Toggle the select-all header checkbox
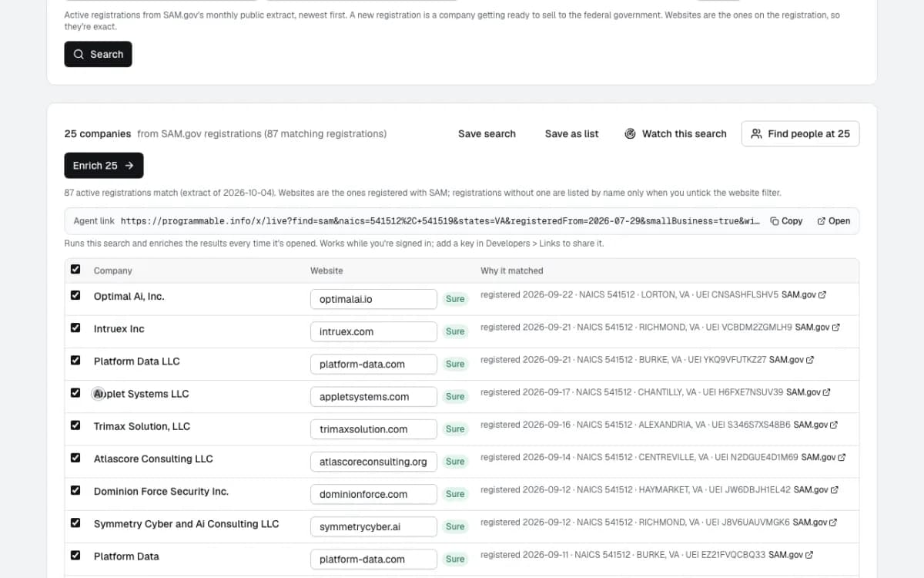 pos(75,269)
